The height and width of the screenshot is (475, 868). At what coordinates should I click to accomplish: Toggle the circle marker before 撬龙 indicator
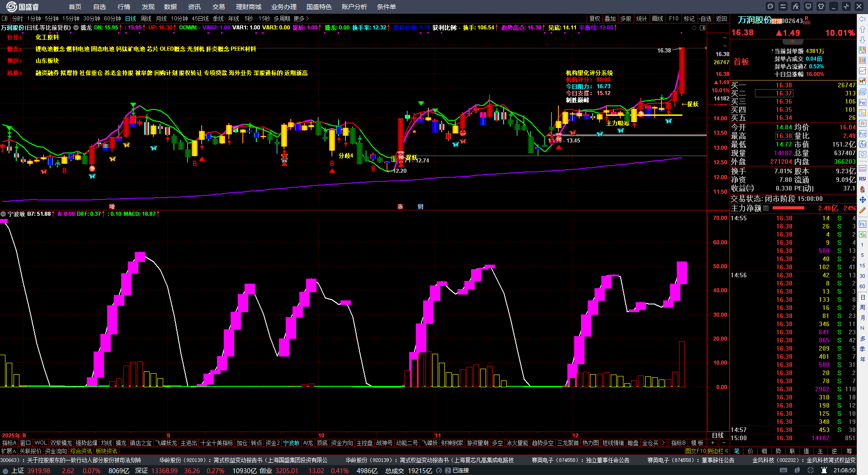76,28
